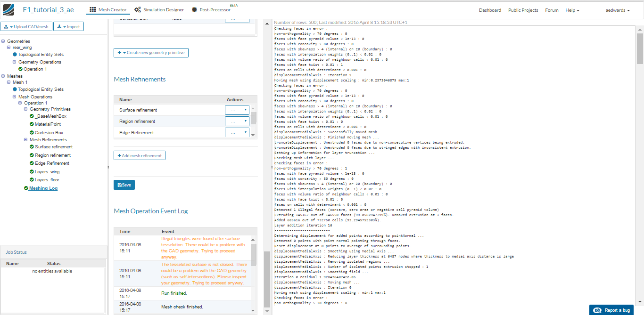
Task: Collapse Mesh Operations node
Action: pyautogui.click(x=15, y=97)
